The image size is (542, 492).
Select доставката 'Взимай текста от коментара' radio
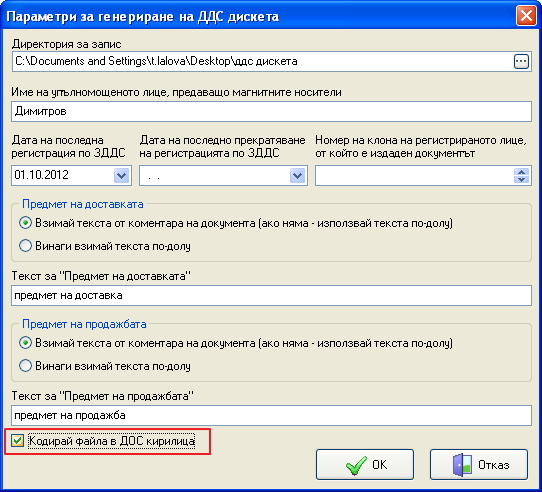(x=26, y=223)
